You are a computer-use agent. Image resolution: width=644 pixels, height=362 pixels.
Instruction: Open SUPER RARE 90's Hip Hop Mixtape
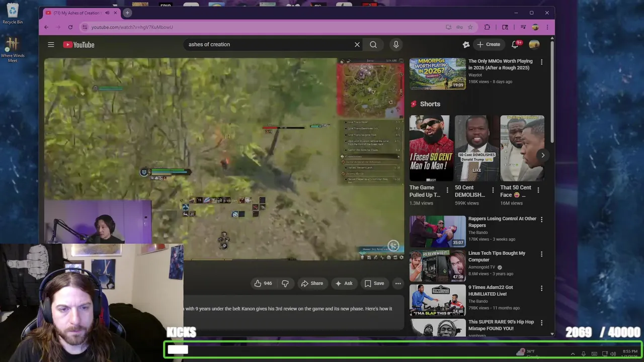(x=501, y=325)
